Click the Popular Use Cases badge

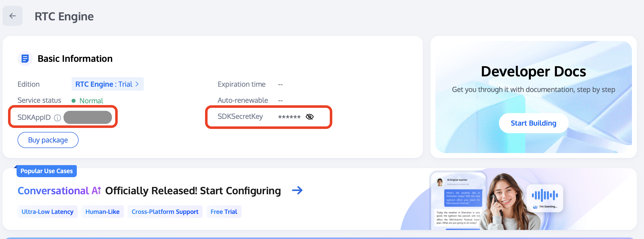47,171
